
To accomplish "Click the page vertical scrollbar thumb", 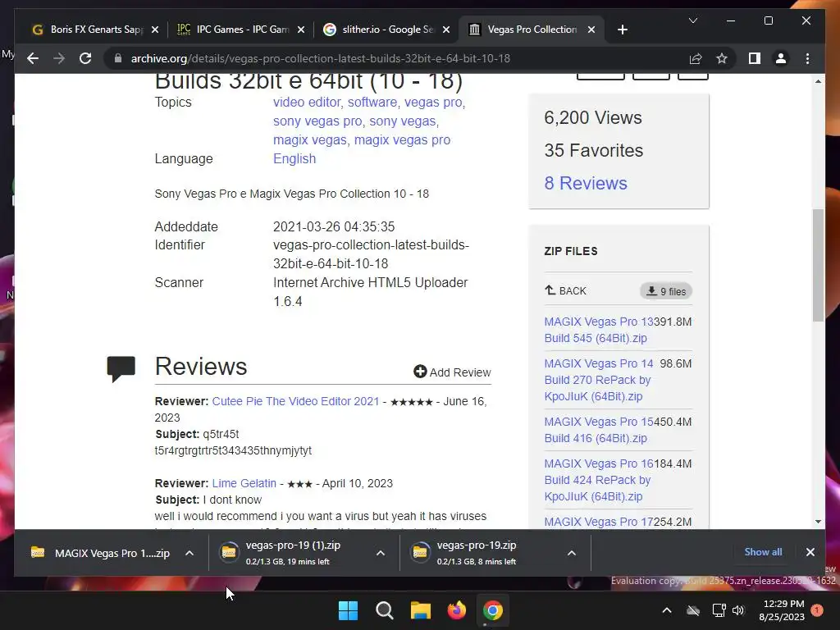I will click(818, 265).
